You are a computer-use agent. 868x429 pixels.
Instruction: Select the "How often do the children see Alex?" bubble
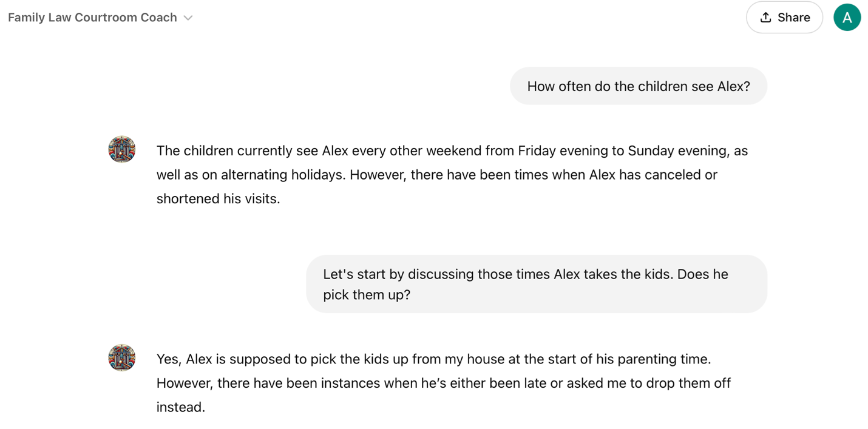638,86
